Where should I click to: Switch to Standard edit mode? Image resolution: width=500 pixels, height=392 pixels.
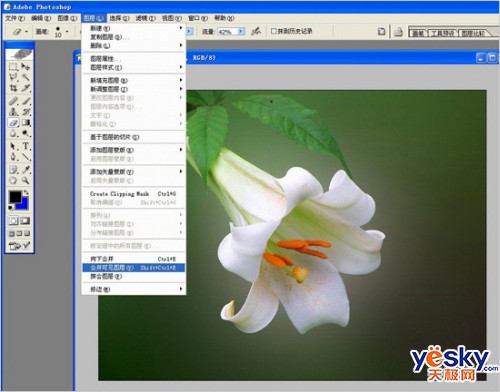[x=13, y=221]
